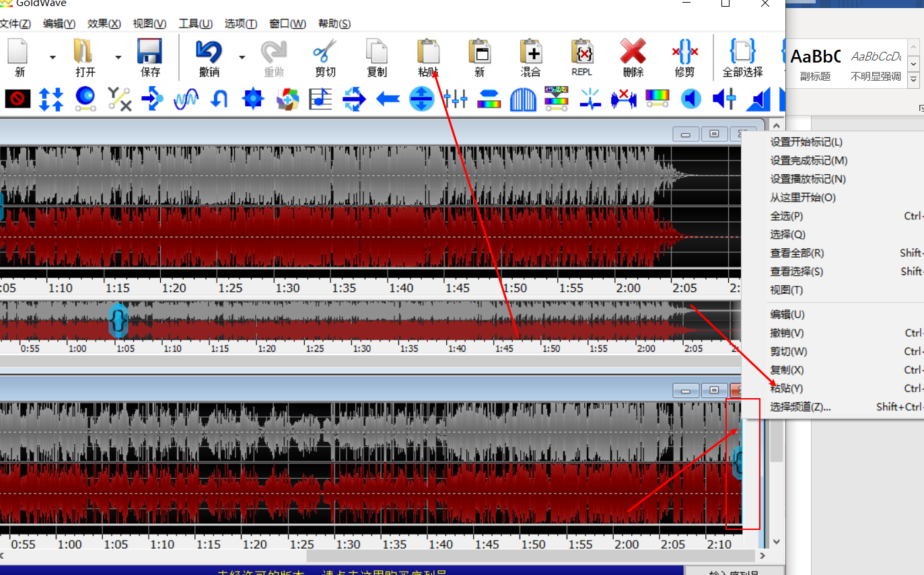Expand the Word styles gallery more arrow

pyautogui.click(x=914, y=80)
